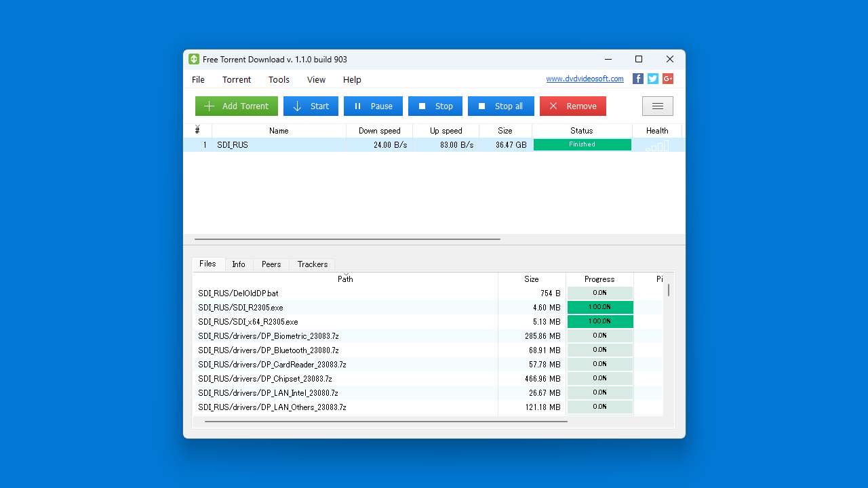Sort torrents by Name column header
This screenshot has height=488, width=868.
tap(279, 131)
